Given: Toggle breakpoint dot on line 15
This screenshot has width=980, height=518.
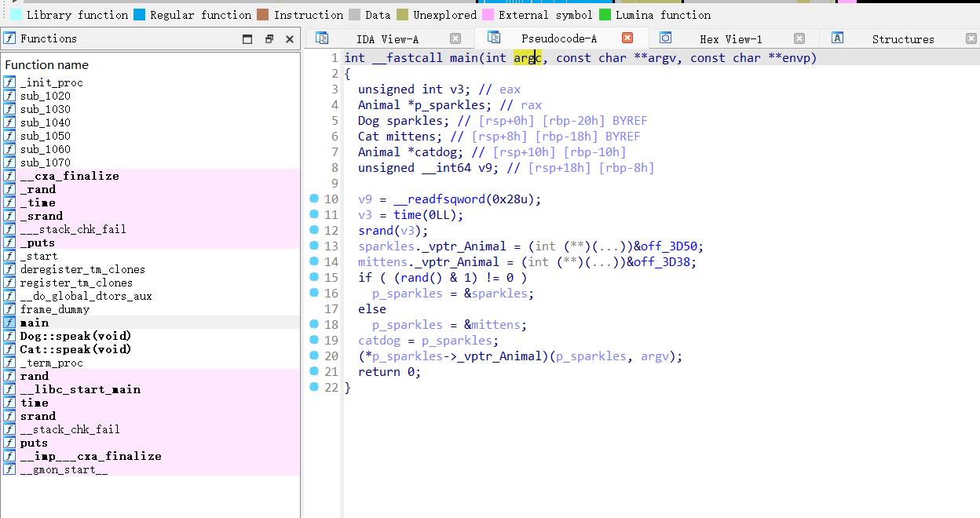Looking at the screenshot, I should (x=314, y=277).
